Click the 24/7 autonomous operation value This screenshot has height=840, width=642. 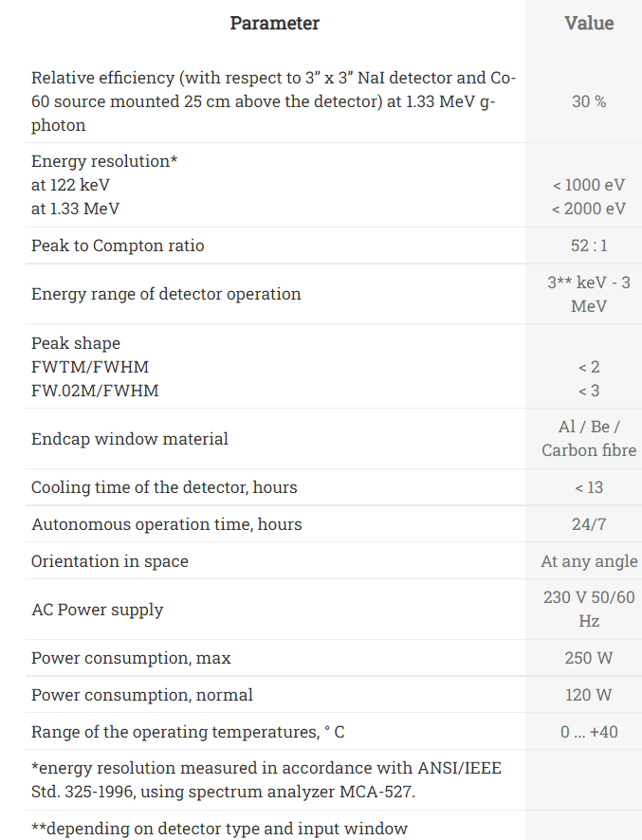pyautogui.click(x=589, y=524)
